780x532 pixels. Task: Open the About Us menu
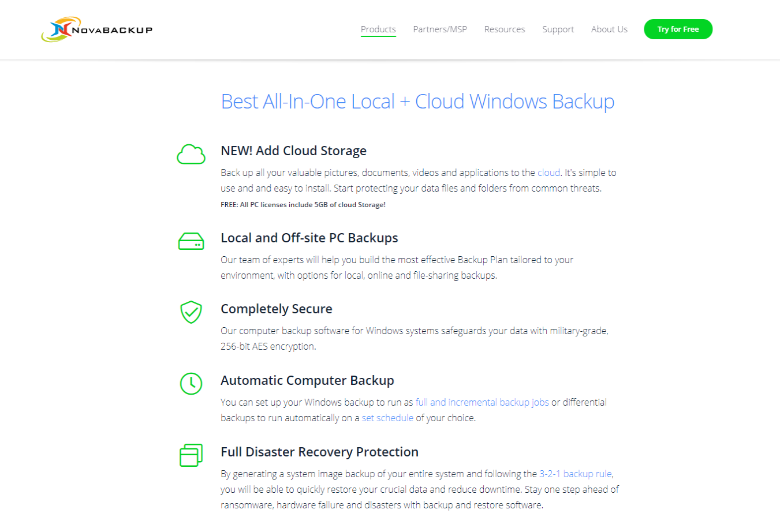(609, 29)
